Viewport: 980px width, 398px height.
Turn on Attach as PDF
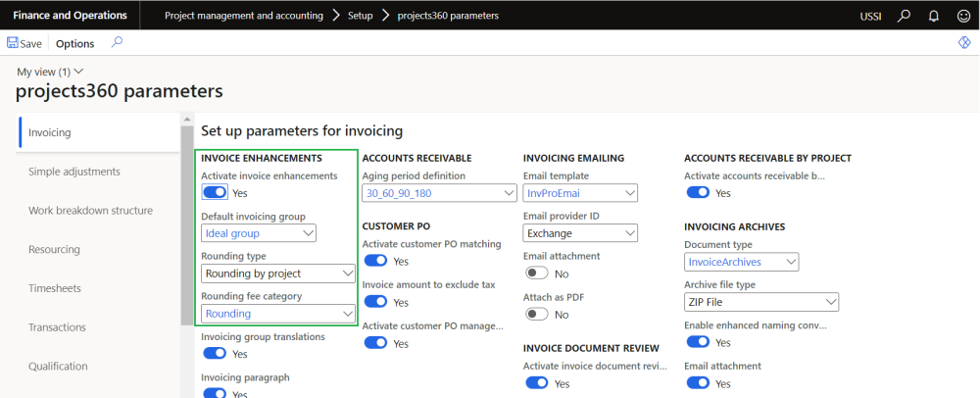[537, 314]
